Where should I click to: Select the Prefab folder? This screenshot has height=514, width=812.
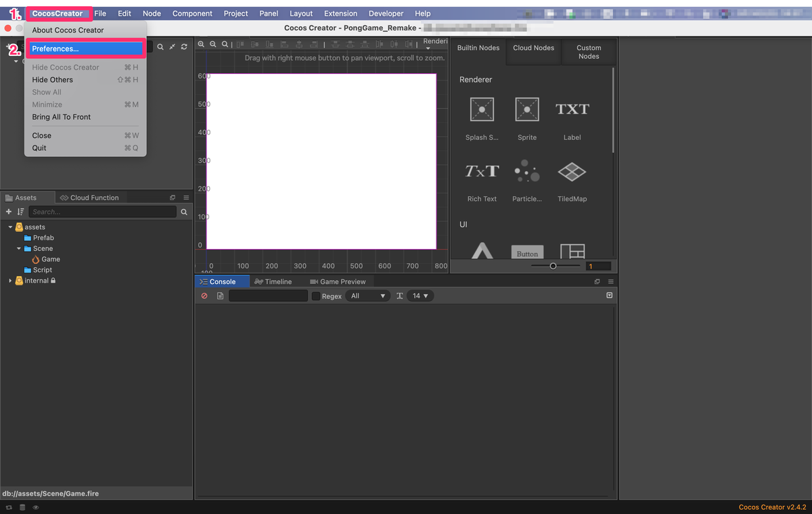tap(39, 238)
